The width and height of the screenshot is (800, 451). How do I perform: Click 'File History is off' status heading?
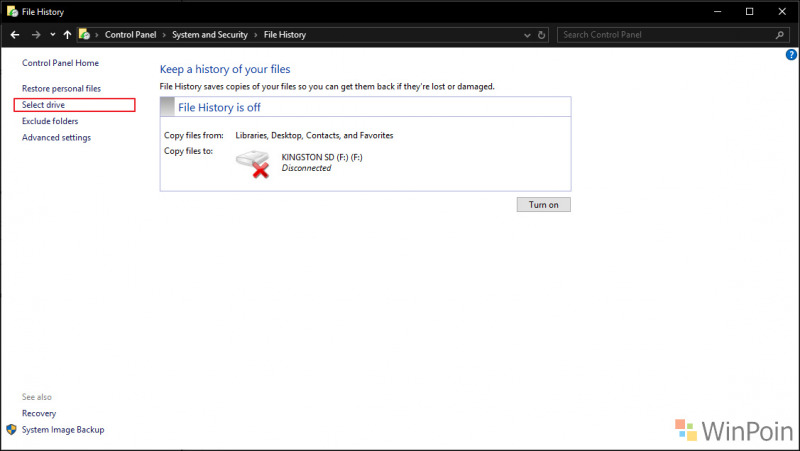click(219, 107)
